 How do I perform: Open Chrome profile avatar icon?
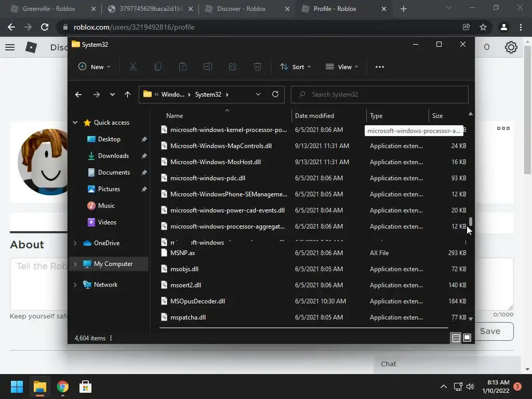click(504, 27)
